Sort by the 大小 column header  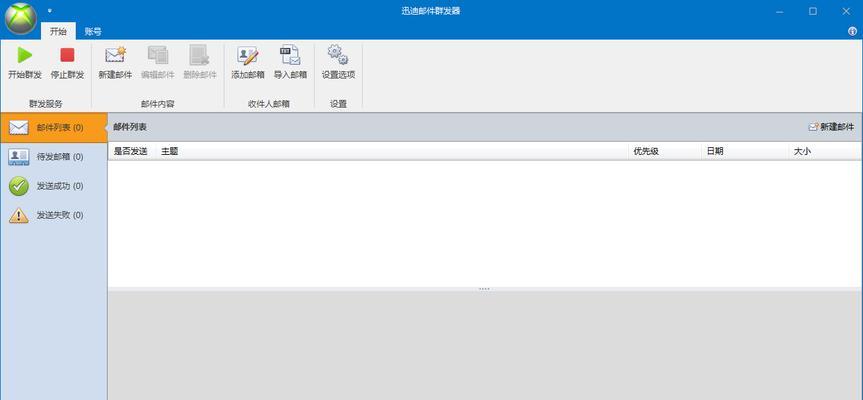(x=826, y=151)
